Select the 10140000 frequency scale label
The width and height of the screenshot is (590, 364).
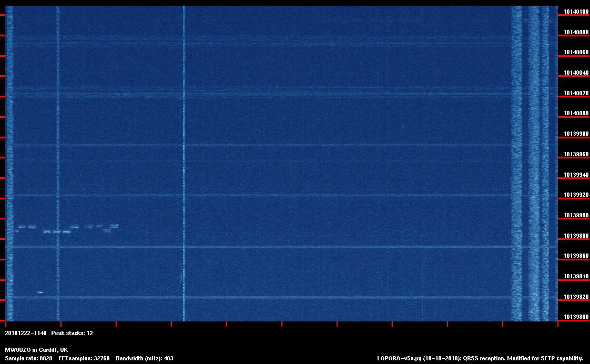tap(576, 114)
